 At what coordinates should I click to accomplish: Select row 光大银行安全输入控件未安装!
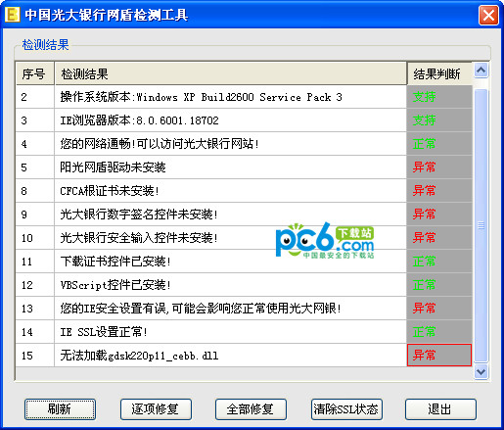(244, 238)
